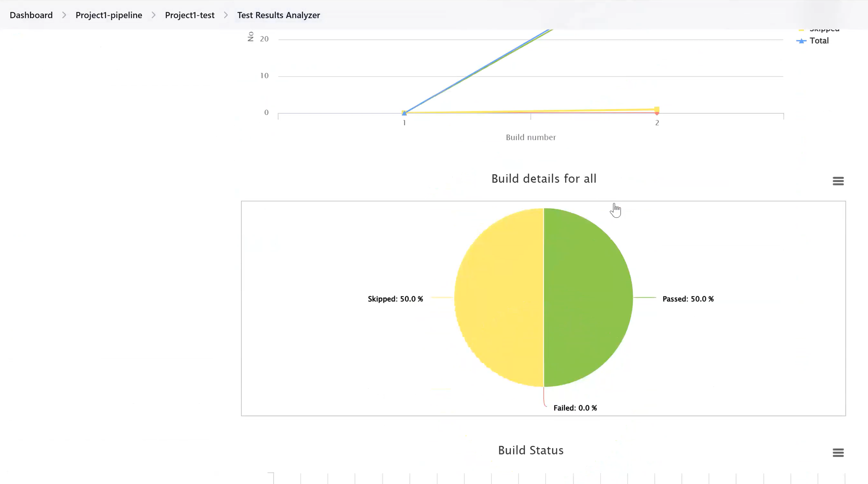Click the red diamond Failed marker at build 2
This screenshot has width=868, height=484.
(657, 114)
